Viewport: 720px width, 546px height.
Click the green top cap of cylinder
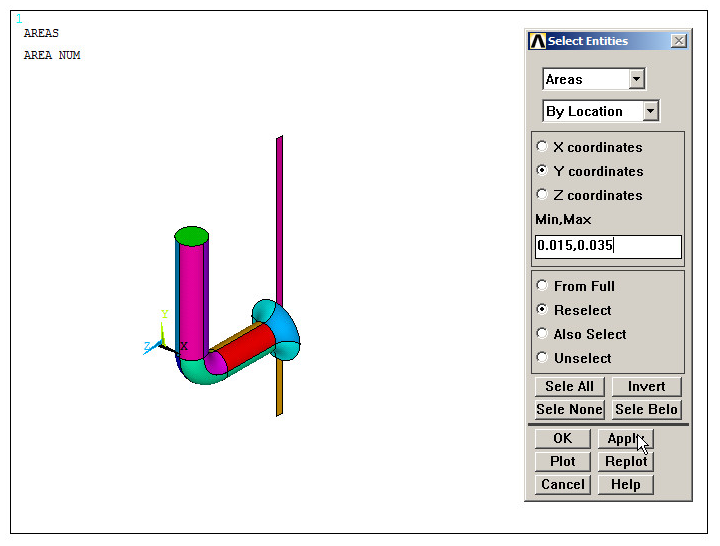tap(191, 236)
